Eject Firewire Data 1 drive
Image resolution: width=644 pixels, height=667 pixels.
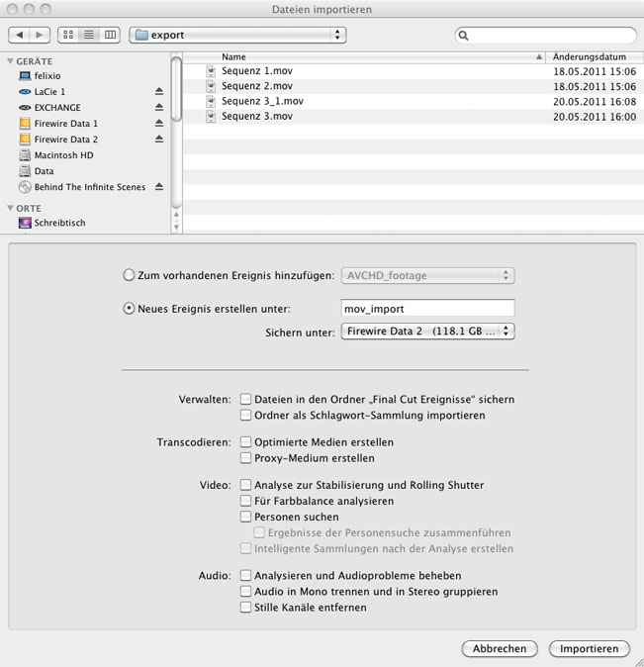(159, 124)
